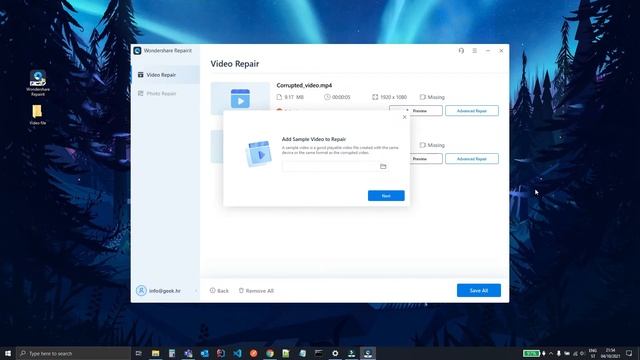
Task: Click the active Repairit taskbar icon
Action: [368, 353]
